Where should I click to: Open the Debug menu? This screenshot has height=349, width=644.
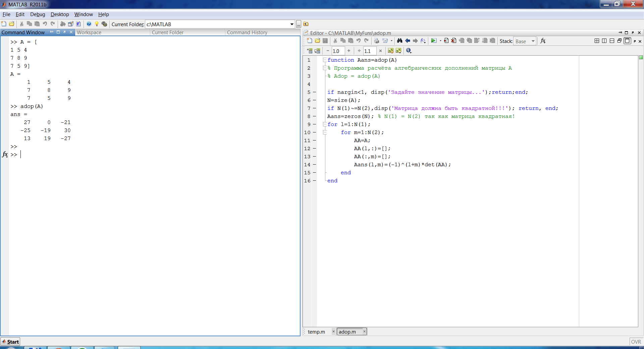point(38,14)
